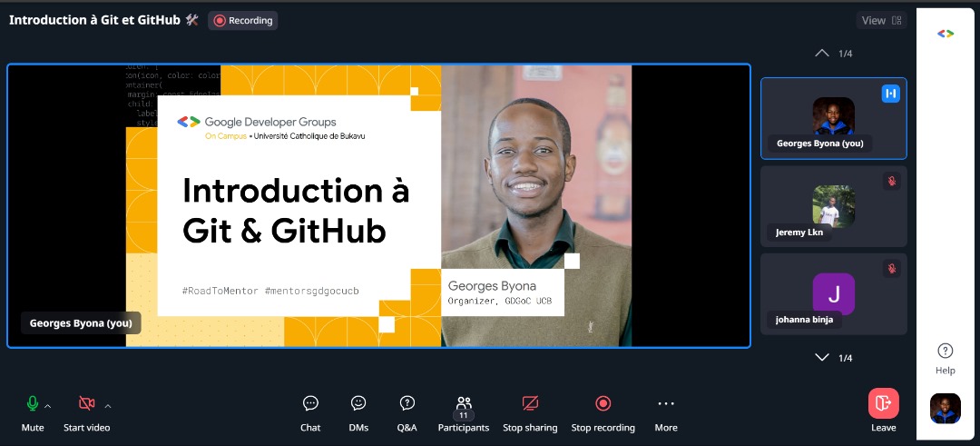The image size is (980, 446).
Task: Click the lower 1/4 page indicator
Action: click(845, 358)
